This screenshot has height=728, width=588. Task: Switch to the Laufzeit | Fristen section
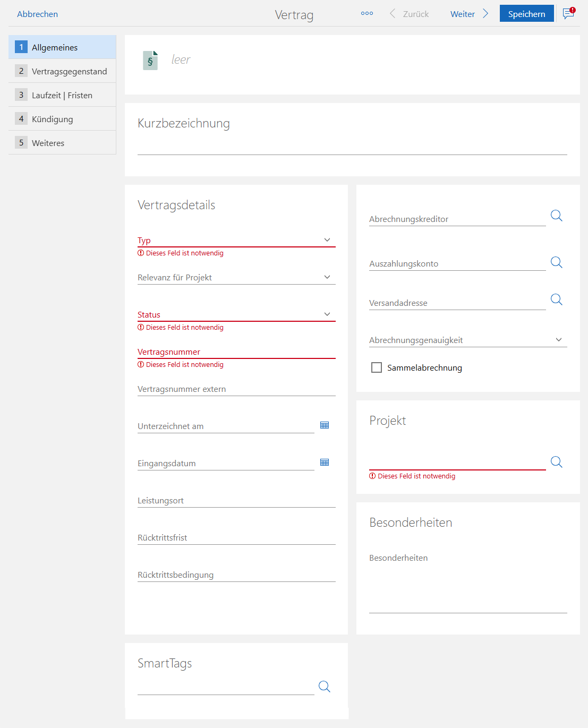62,95
